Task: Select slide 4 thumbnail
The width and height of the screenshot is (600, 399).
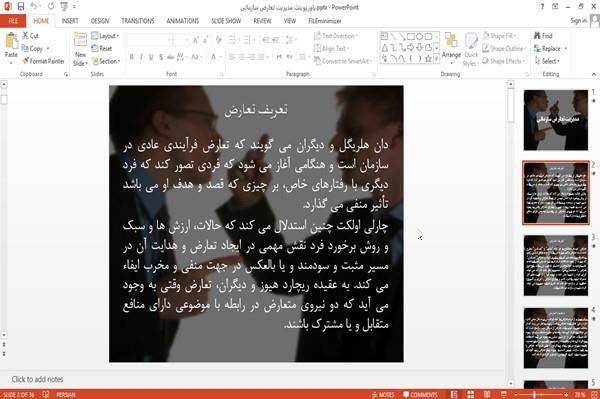Action: pyautogui.click(x=556, y=338)
